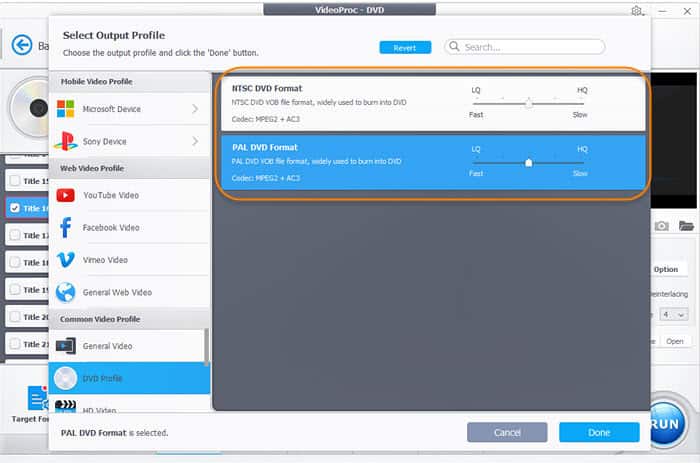Adjust the PAL DVD Format quality slider
Image resolution: width=700 pixels, height=463 pixels.
528,163
